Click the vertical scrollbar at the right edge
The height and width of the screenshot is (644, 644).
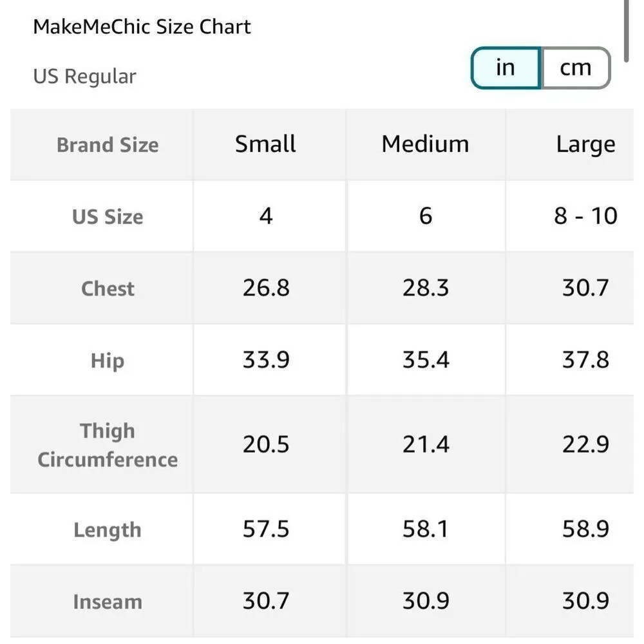pyautogui.click(x=627, y=29)
